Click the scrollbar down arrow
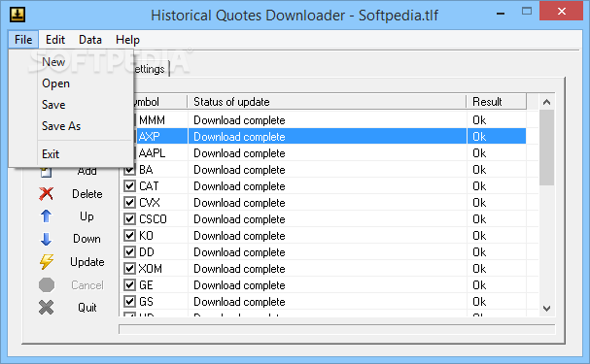This screenshot has height=364, width=590. pos(546,309)
